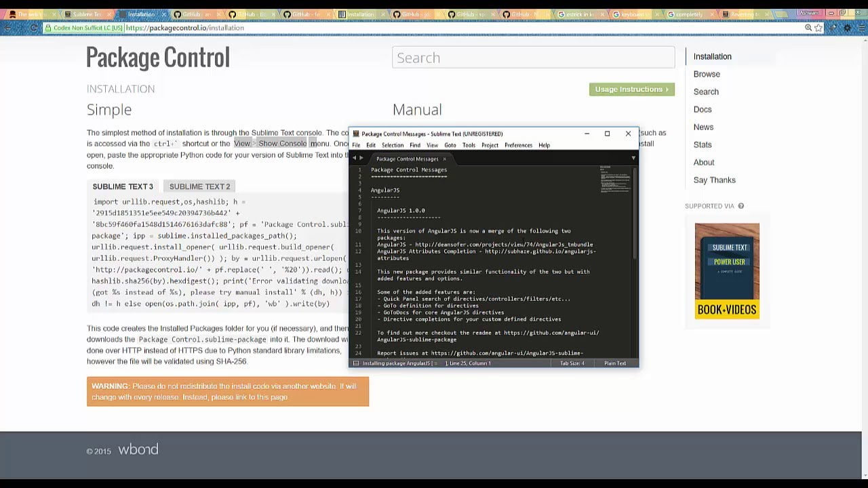
Task: Open the Say Thanks link in the sidebar
Action: pos(714,180)
